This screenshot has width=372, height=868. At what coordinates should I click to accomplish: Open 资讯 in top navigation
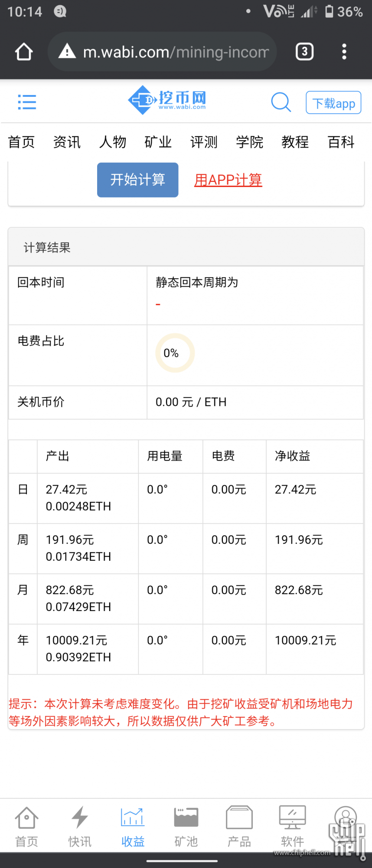67,142
